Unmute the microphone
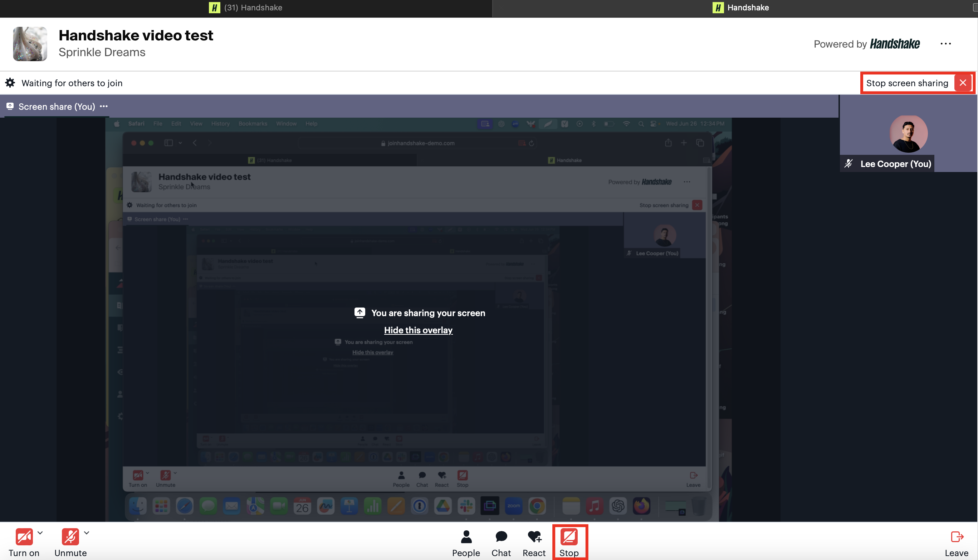 [70, 542]
